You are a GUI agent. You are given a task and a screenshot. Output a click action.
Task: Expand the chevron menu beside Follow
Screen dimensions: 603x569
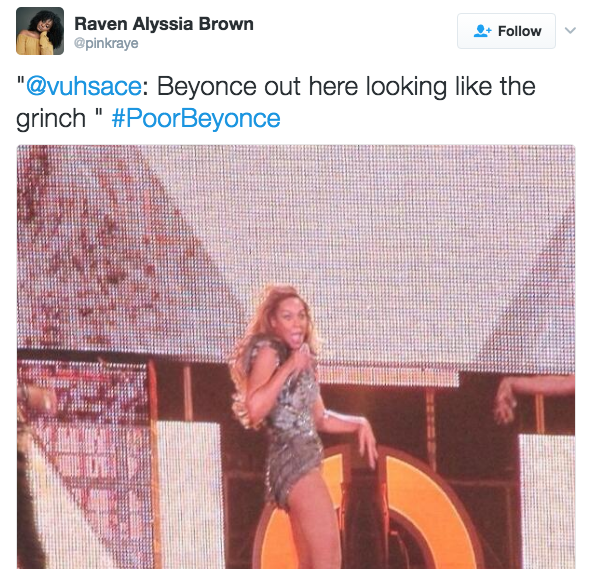point(571,31)
